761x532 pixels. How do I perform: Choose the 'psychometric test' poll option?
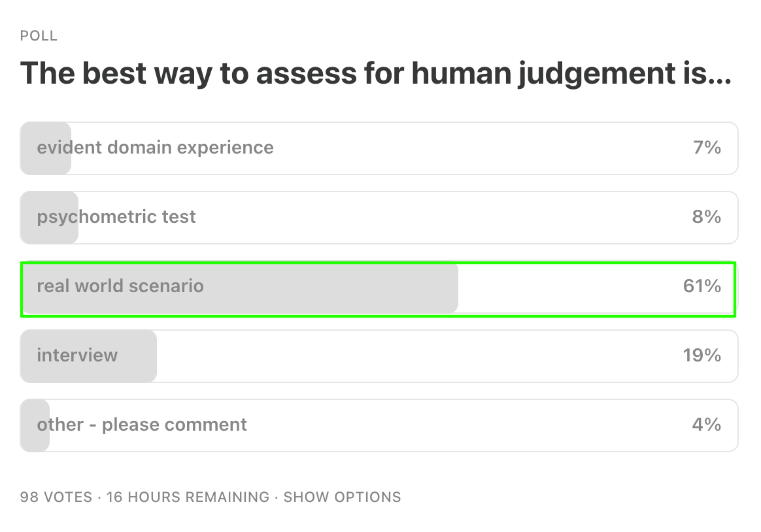tap(379, 217)
